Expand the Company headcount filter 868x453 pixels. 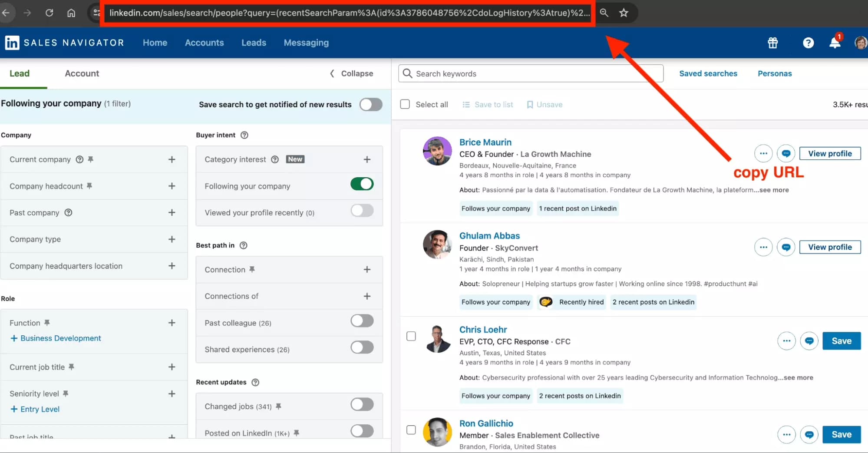pos(172,185)
